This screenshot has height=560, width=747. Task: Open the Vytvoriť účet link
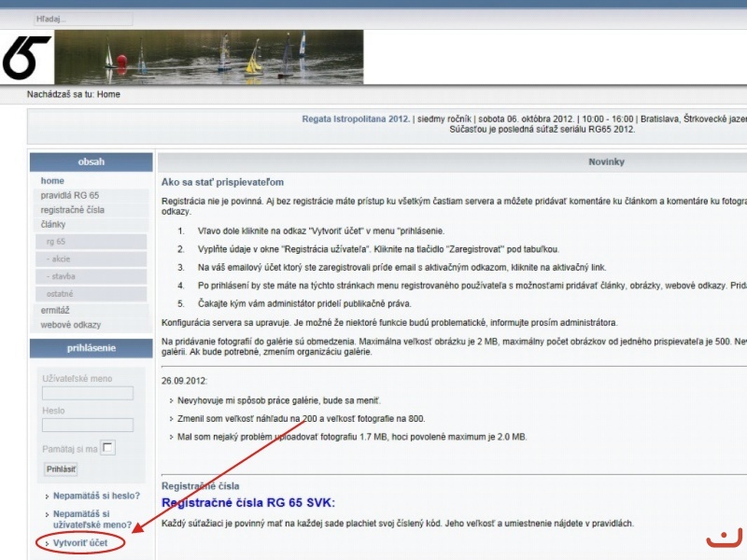[x=79, y=542]
